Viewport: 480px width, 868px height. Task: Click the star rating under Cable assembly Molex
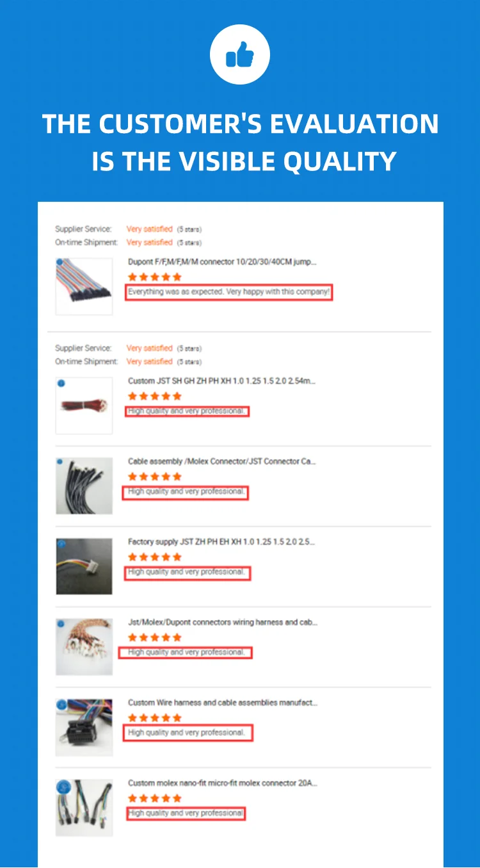(155, 477)
